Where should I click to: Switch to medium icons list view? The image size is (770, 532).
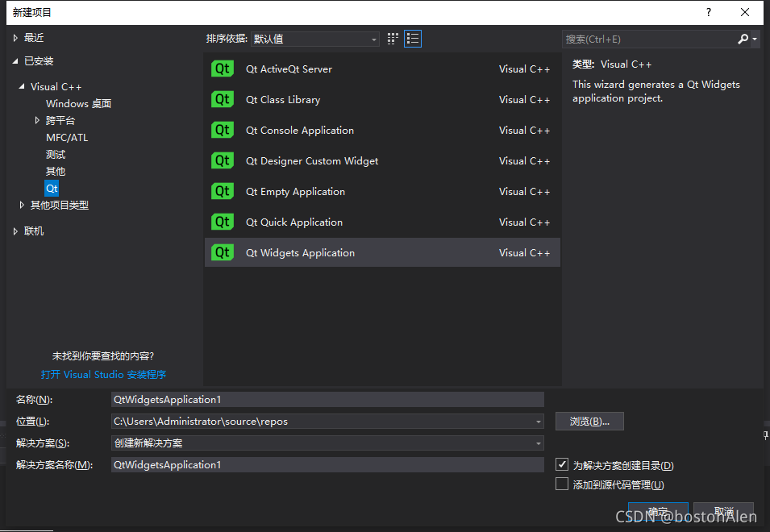point(413,39)
